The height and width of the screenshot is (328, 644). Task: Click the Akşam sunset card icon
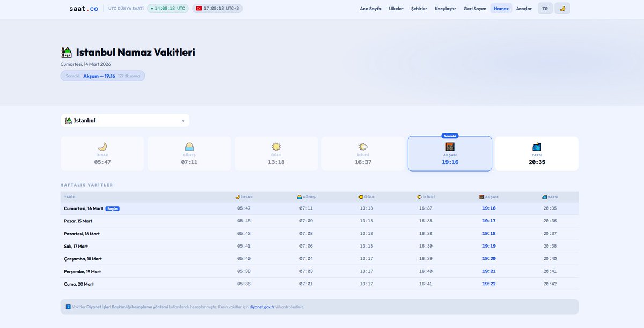tap(450, 146)
